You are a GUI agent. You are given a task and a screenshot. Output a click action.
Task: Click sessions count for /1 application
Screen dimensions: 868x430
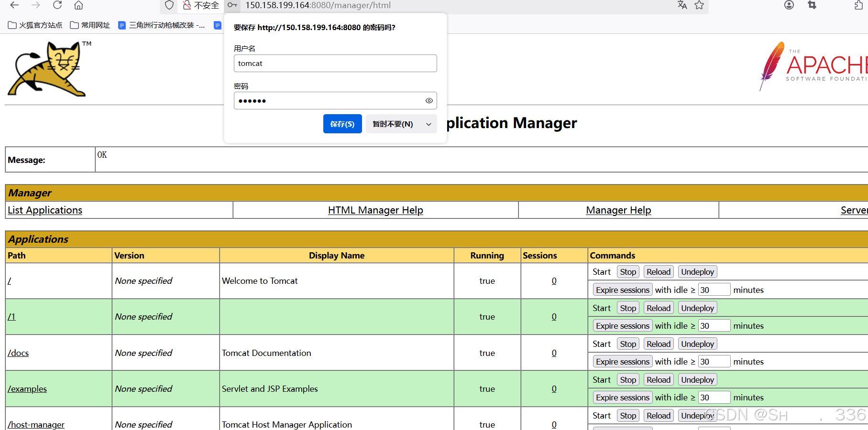click(554, 317)
